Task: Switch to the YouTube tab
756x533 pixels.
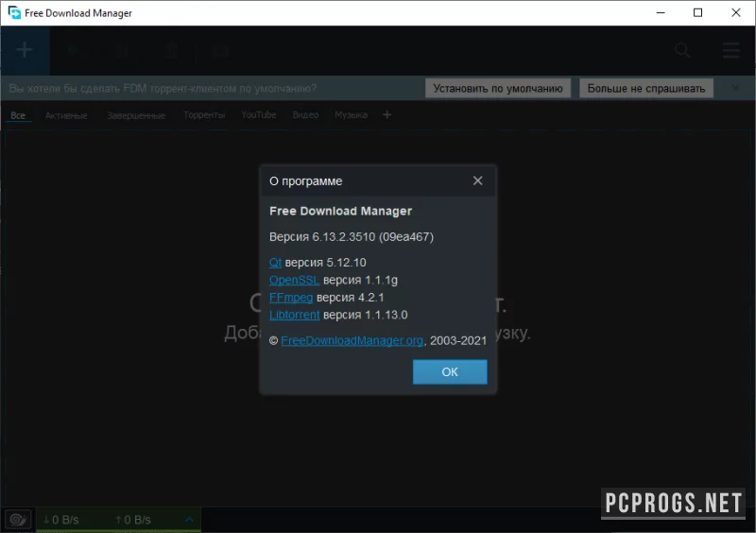Action: click(259, 114)
